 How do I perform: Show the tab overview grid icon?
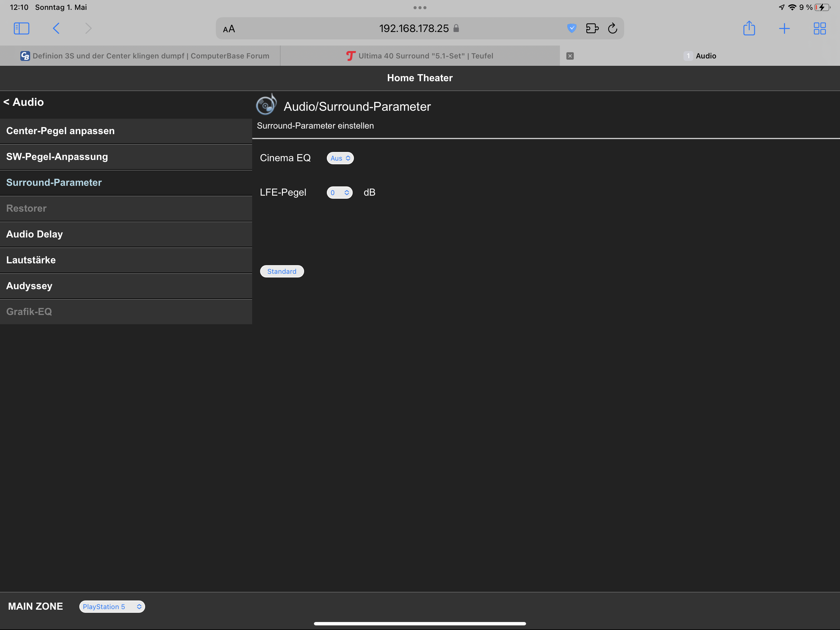tap(819, 29)
